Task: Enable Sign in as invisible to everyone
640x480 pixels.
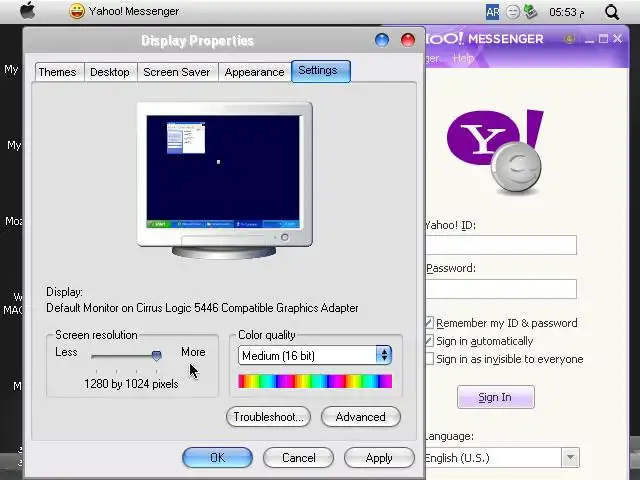Action: [x=429, y=359]
